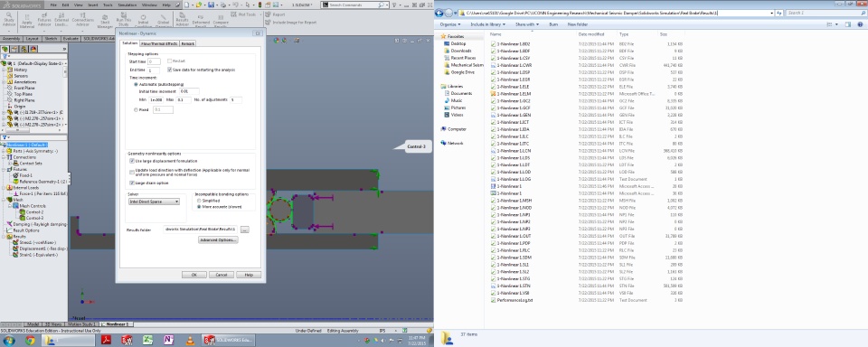Viewport: 868px width, 347px height.
Task: Open Google Chrome in the taskbar
Action: tap(30, 341)
